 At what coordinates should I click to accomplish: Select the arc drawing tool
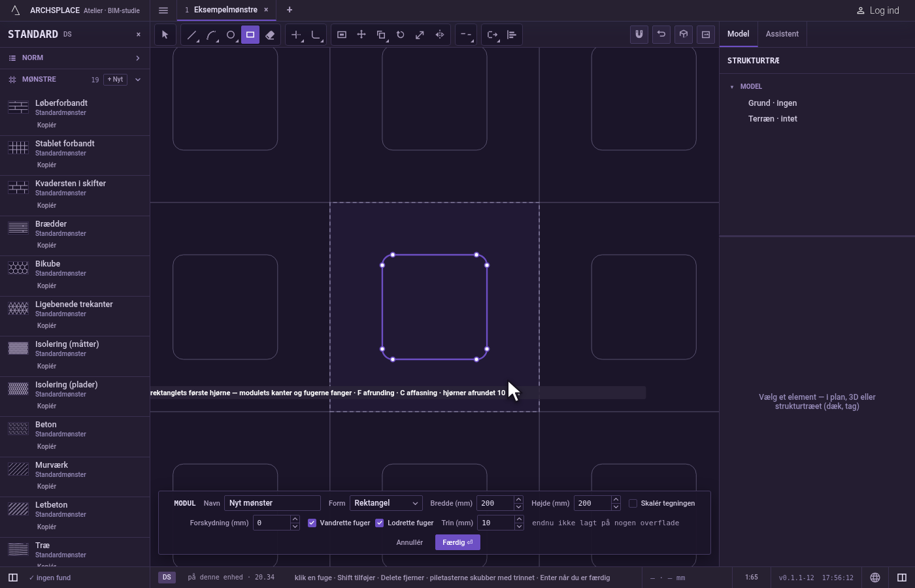click(x=211, y=35)
